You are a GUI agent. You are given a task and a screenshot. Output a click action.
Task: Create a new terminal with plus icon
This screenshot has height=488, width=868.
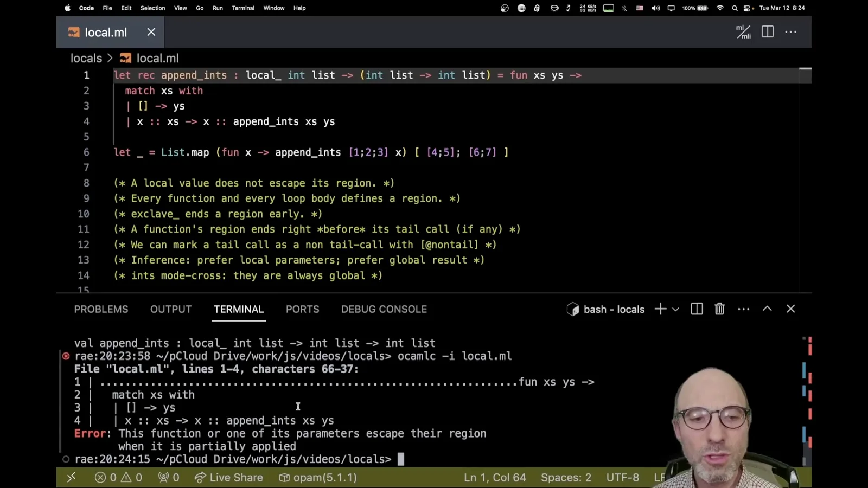point(660,309)
